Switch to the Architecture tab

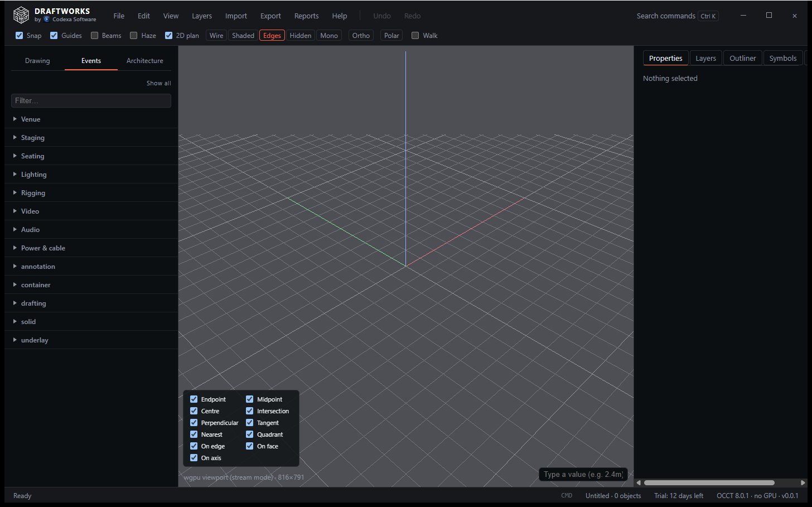[x=145, y=60]
